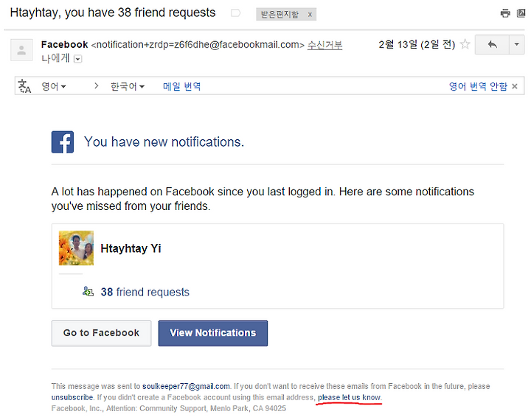
Task: Click the name Htayhtay Yi
Action: pyautogui.click(x=131, y=248)
